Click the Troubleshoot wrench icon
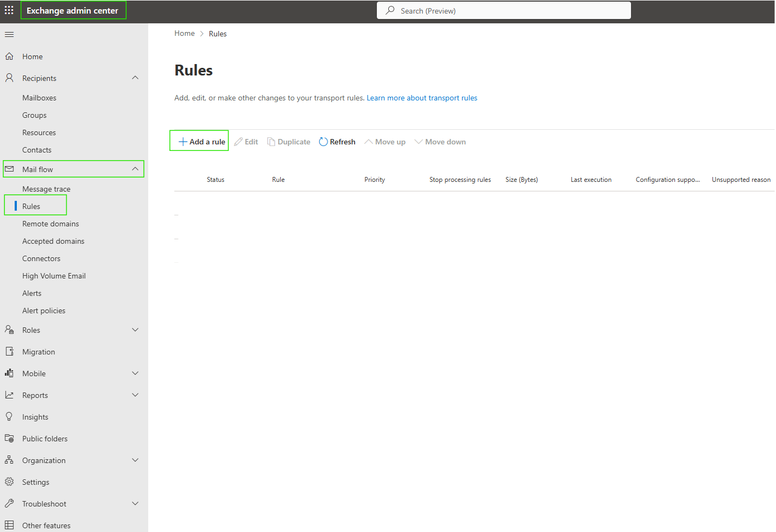 [9, 504]
